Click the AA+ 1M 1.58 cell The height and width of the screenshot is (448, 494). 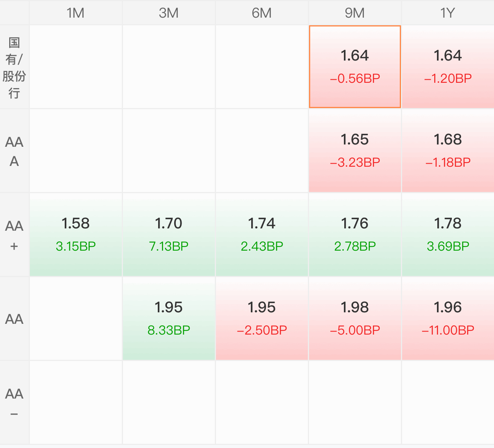(x=76, y=235)
